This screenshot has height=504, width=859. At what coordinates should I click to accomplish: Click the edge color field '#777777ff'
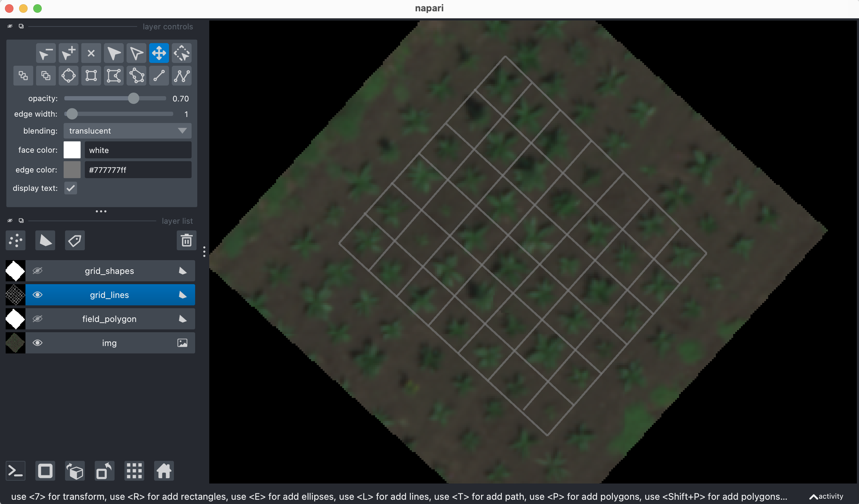[138, 170]
